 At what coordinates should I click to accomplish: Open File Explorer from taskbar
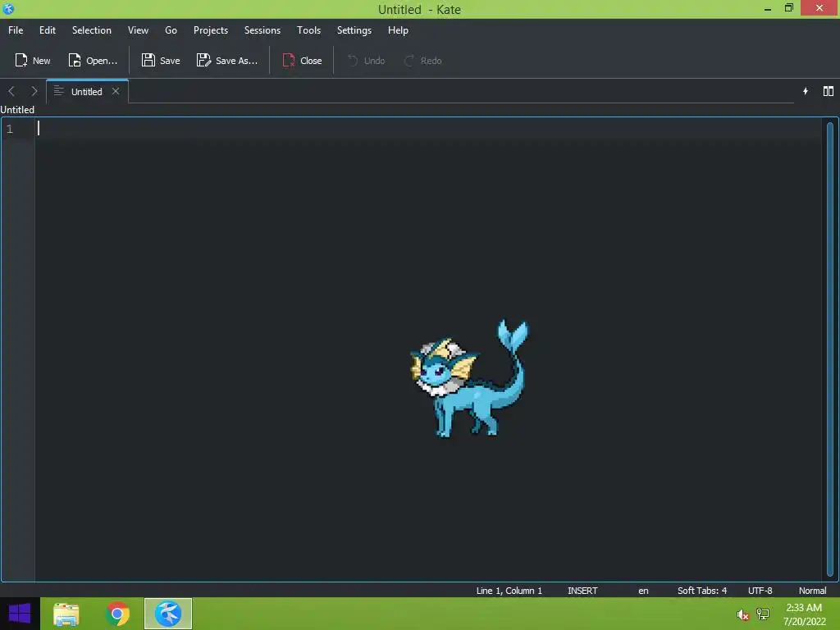[x=66, y=614]
